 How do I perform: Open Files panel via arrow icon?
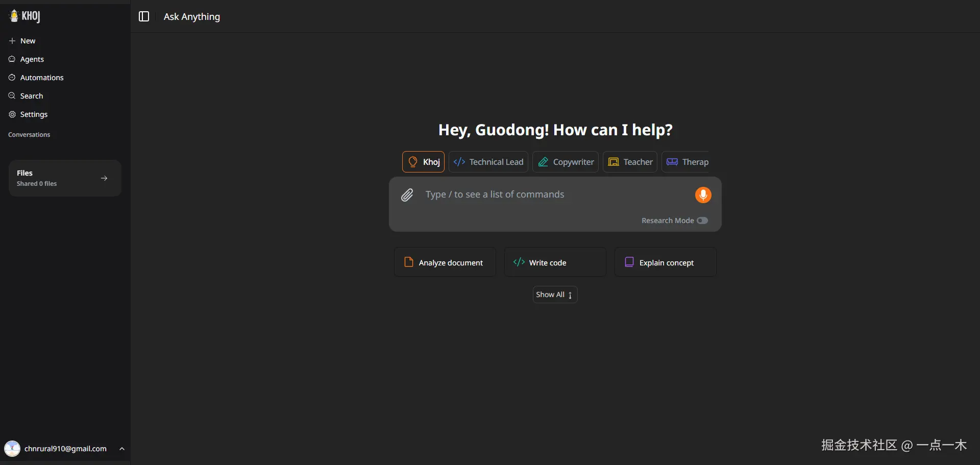104,178
